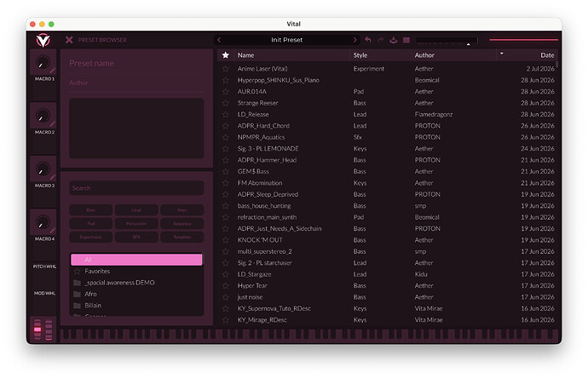The image size is (588, 378).
Task: Select the Sig. 3 - PL LEMONADE preset
Action: point(388,149)
